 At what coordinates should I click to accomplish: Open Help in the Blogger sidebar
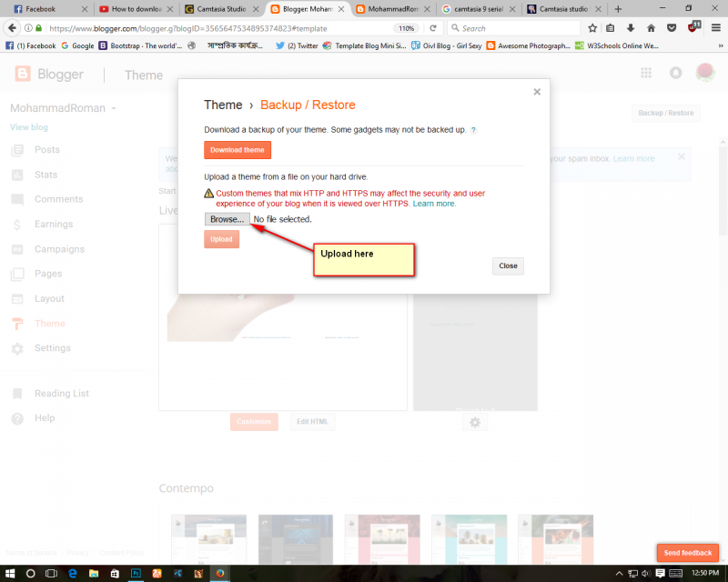(45, 418)
